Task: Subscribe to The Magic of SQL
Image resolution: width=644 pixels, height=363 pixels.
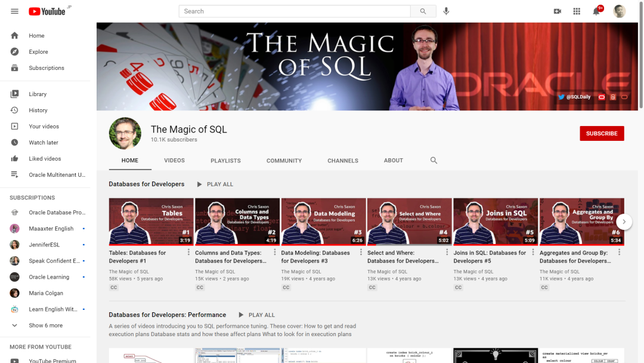Action: tap(602, 133)
